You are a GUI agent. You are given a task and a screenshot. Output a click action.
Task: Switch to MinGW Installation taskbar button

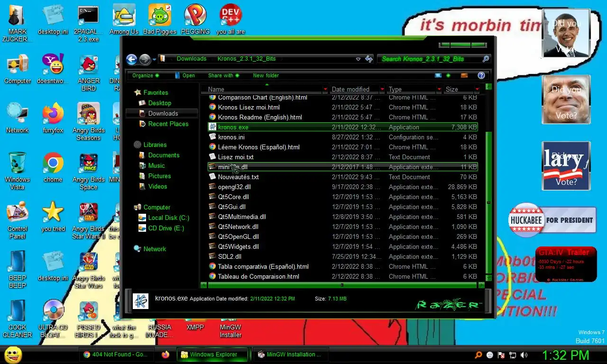pyautogui.click(x=290, y=354)
